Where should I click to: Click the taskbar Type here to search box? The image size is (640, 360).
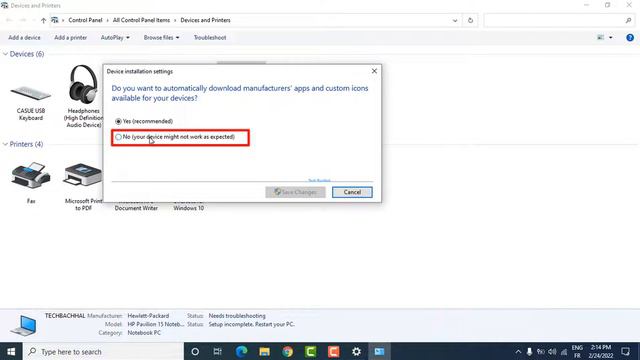click(103, 351)
